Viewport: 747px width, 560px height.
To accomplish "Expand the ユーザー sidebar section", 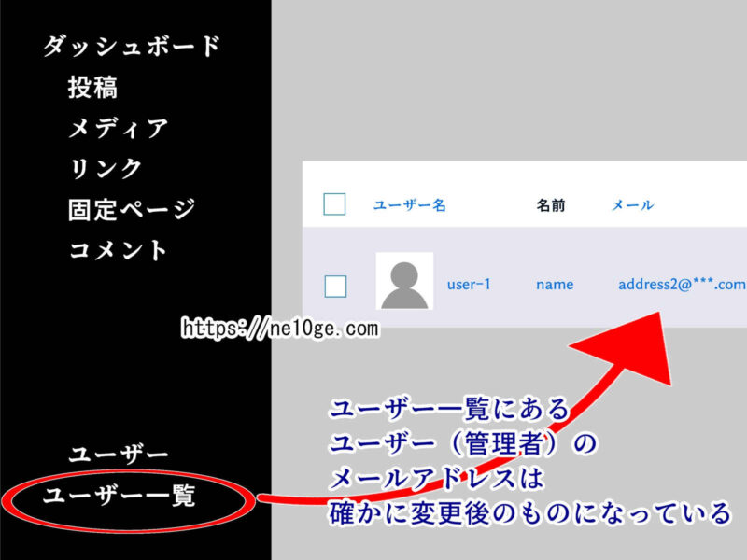I will coord(119,454).
